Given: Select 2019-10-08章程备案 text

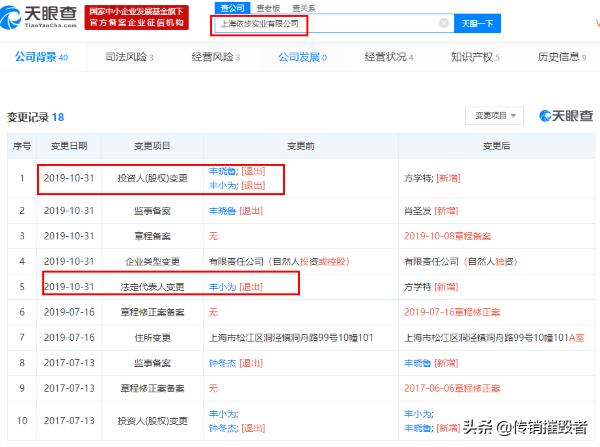Looking at the screenshot, I should tap(447, 236).
